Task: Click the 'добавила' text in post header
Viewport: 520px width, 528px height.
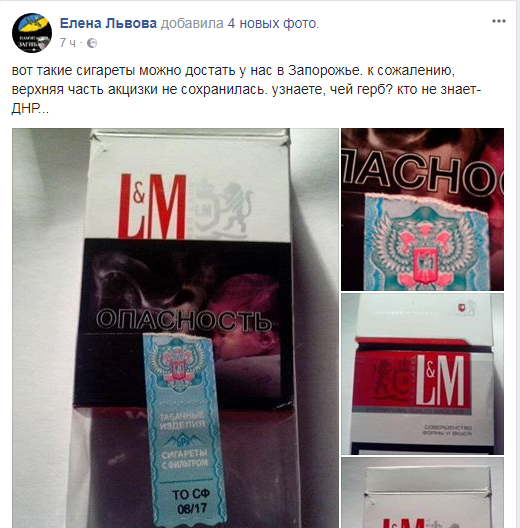Action: coord(192,24)
